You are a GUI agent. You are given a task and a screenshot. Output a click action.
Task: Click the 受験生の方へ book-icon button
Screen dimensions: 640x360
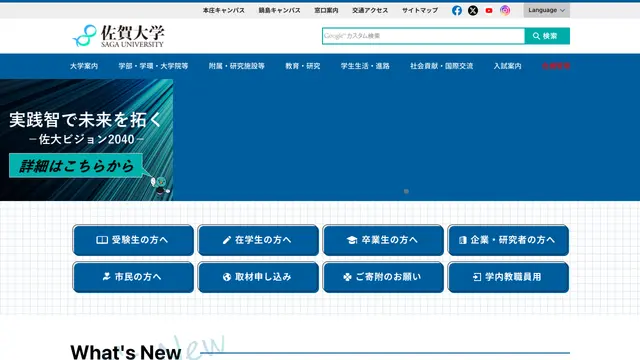coord(133,240)
